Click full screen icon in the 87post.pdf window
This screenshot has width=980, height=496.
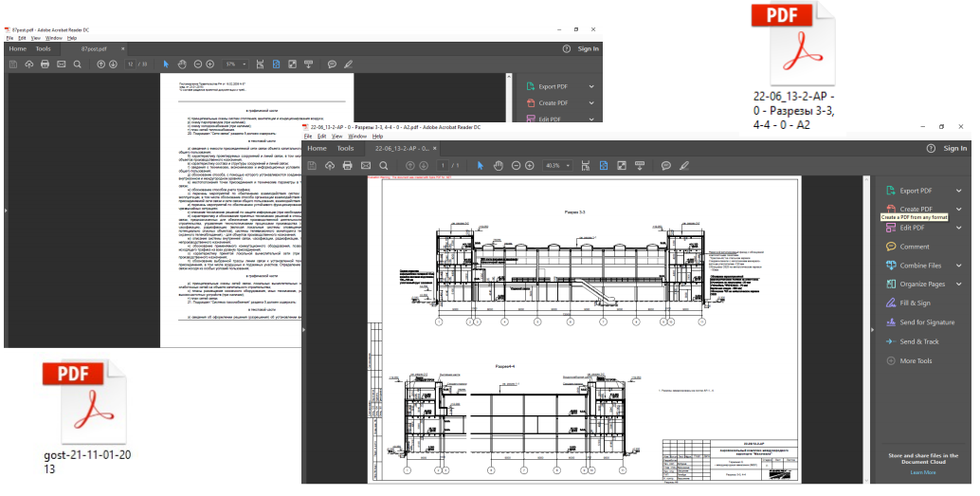(292, 64)
